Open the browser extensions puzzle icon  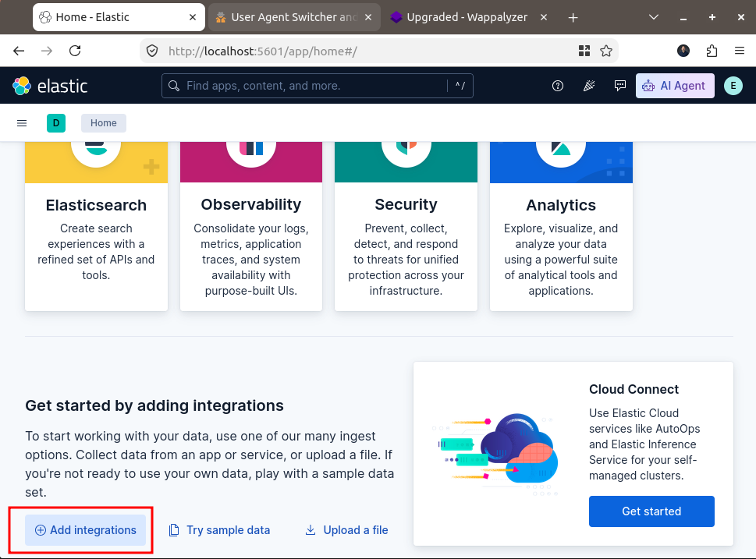point(712,51)
